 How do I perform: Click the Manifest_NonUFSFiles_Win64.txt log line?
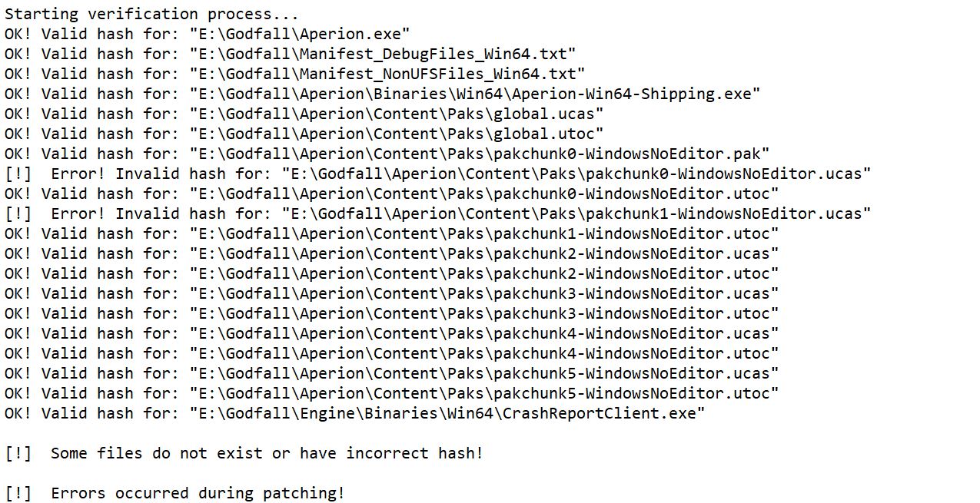(x=295, y=74)
